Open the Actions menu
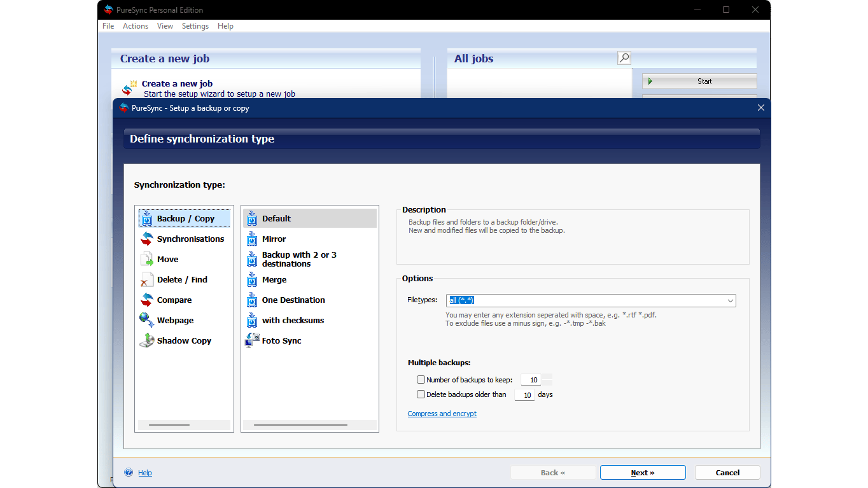The width and height of the screenshot is (868, 488). [x=136, y=26]
